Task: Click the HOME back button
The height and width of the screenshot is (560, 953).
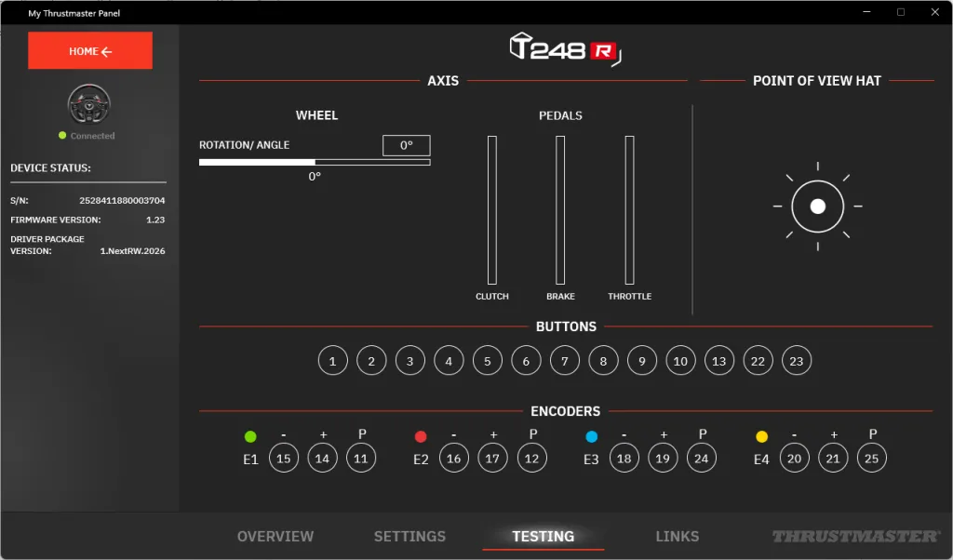Action: [x=90, y=50]
